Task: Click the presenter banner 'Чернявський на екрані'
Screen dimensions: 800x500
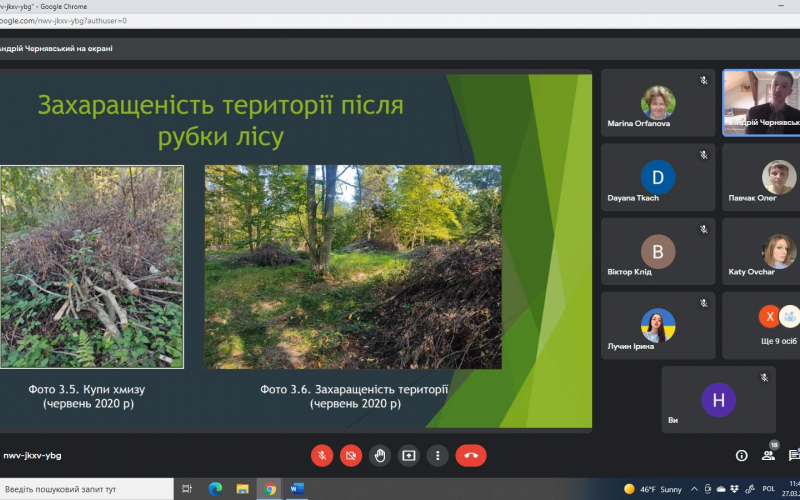Action: pos(56,48)
